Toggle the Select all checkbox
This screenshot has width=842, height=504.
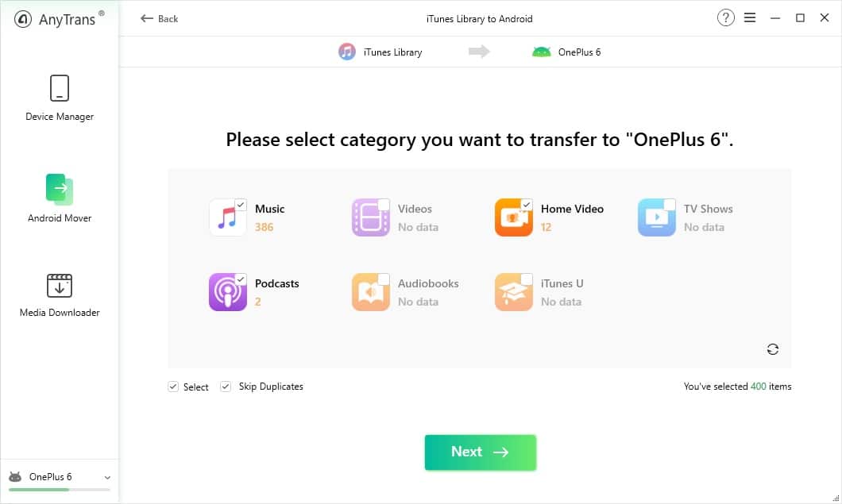[173, 387]
